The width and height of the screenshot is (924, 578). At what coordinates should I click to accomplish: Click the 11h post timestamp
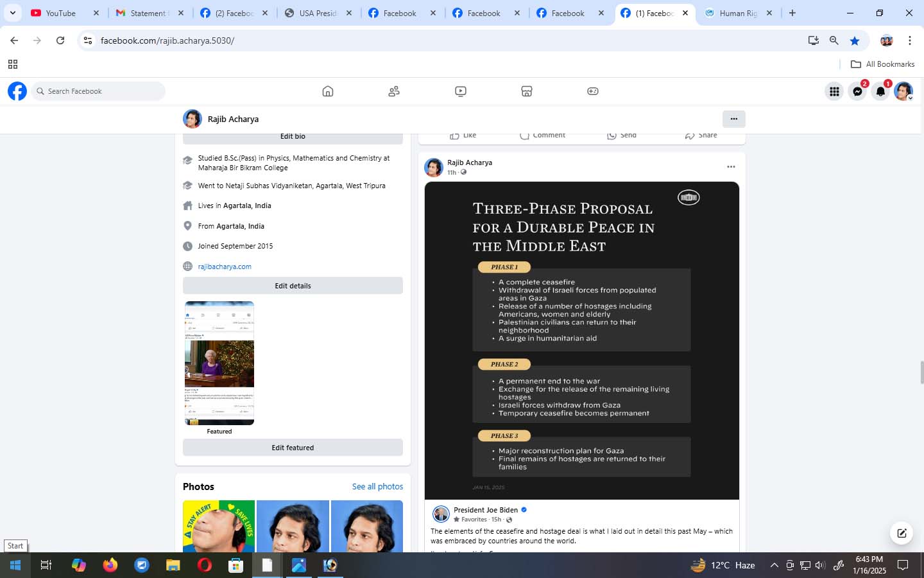pos(452,173)
